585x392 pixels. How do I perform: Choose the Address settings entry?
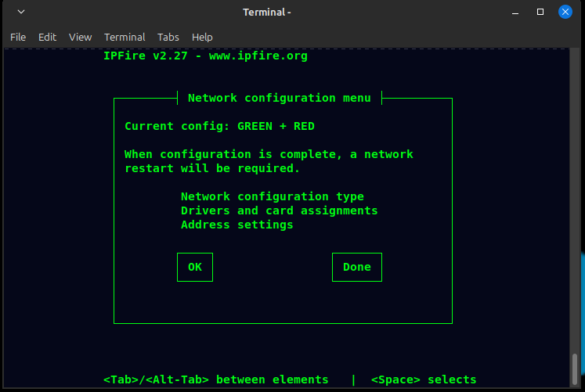tap(237, 225)
